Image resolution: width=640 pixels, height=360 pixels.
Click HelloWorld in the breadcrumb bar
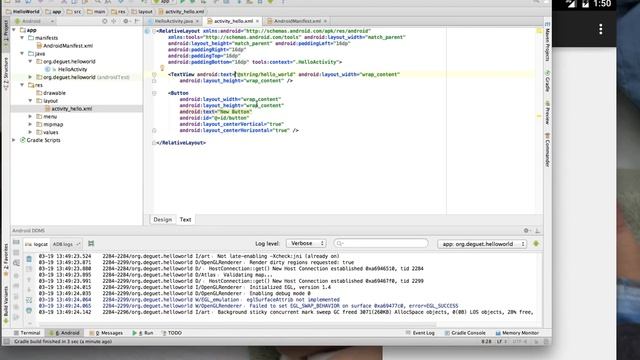pyautogui.click(x=23, y=12)
